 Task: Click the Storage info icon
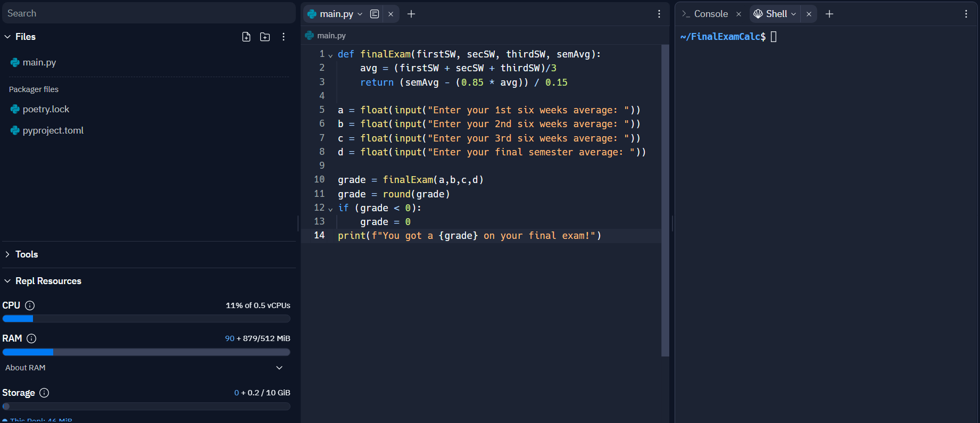pos(44,393)
